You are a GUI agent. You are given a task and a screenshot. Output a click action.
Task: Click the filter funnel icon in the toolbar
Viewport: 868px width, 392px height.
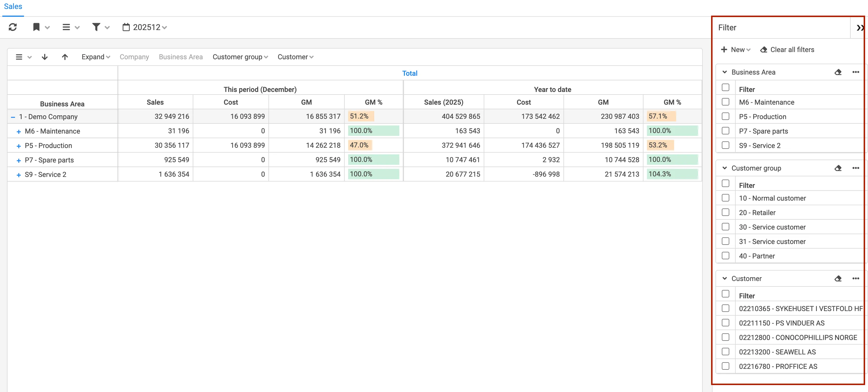point(97,27)
